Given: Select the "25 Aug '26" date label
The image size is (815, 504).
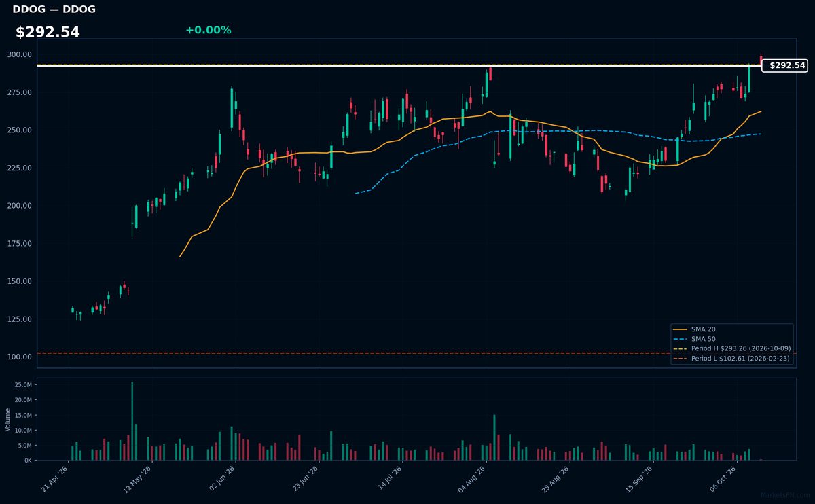Looking at the screenshot, I should click(556, 479).
